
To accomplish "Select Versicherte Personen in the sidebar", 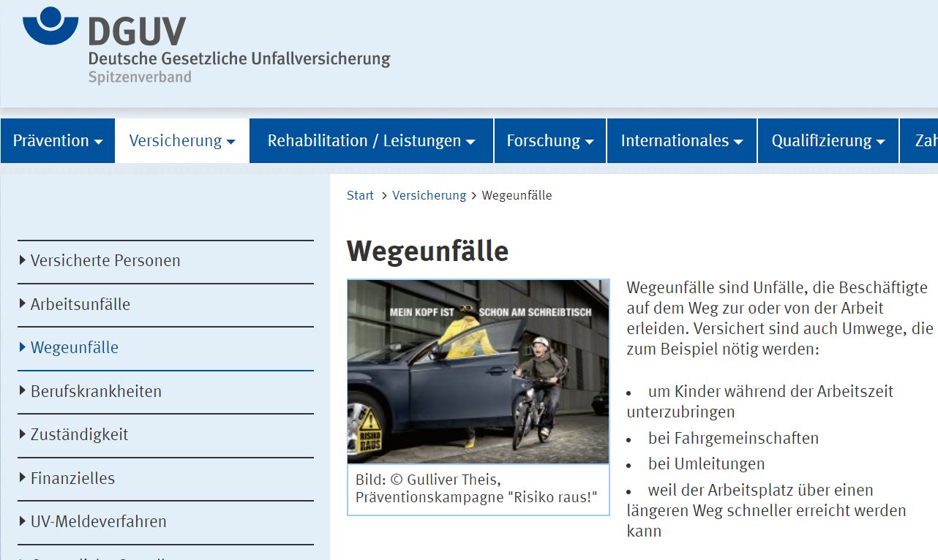I will pyautogui.click(x=165, y=261).
